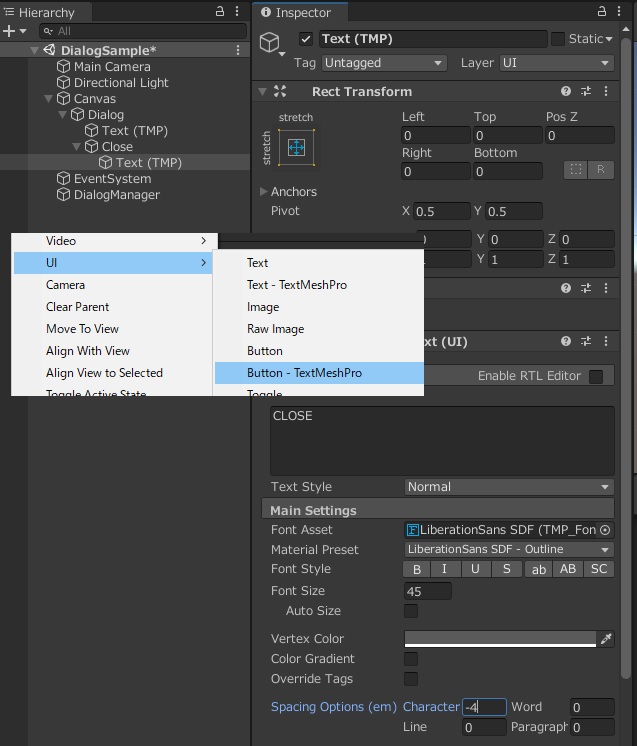The image size is (637, 746).
Task: Open the Text Style dropdown
Action: [509, 487]
